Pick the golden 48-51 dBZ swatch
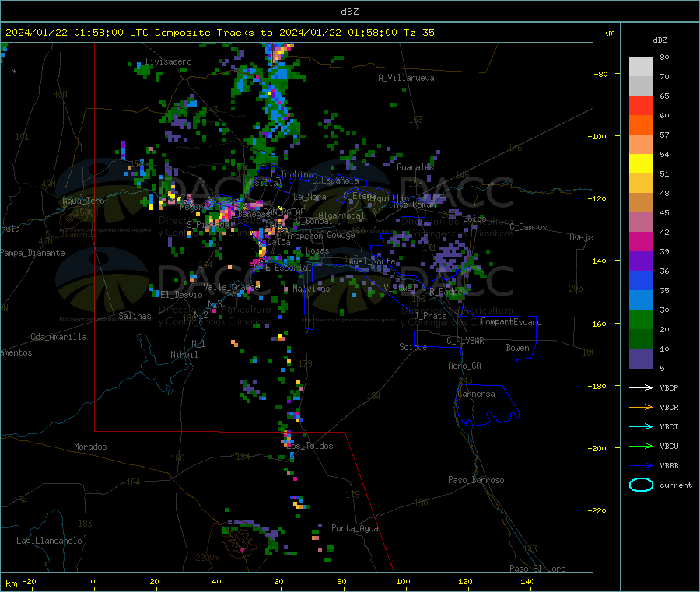Image resolution: width=700 pixels, height=592 pixels. pos(641,183)
